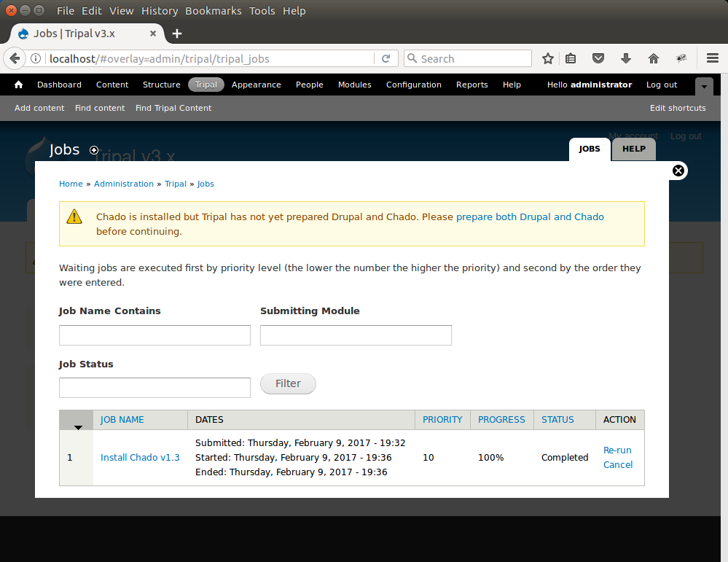Toggle sort order arrow in first table column

78,426
